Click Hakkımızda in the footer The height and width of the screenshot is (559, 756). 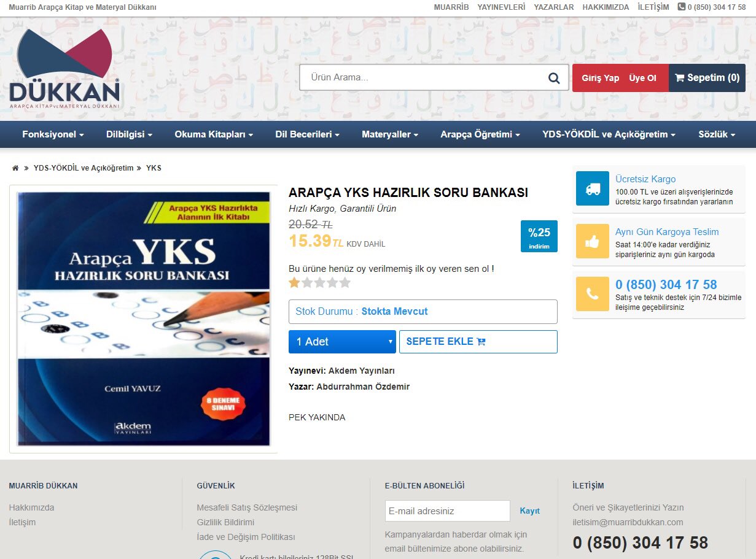pyautogui.click(x=31, y=507)
